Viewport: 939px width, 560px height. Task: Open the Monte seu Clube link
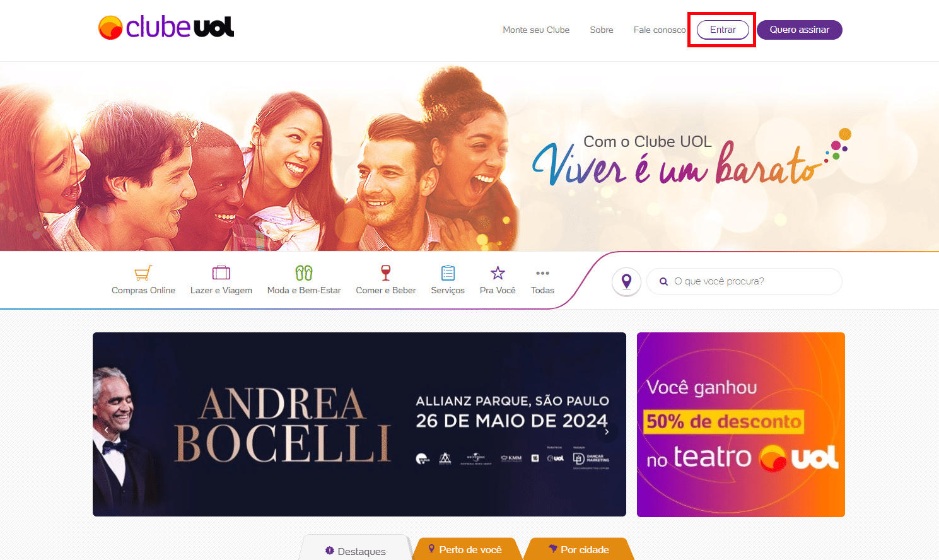[536, 30]
